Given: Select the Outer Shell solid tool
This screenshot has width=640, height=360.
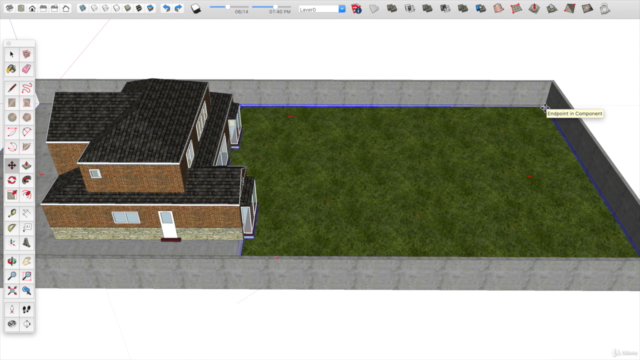Looking at the screenshot, I should click(x=392, y=9).
